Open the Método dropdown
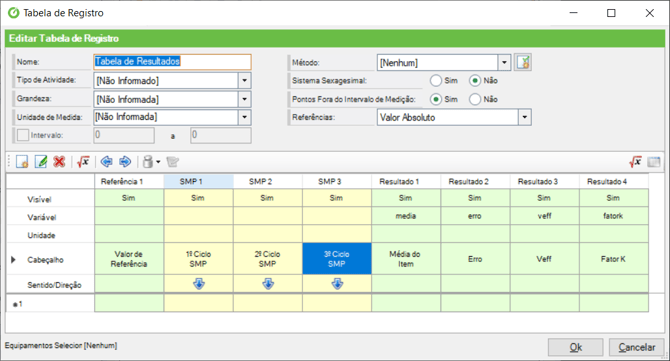 (x=504, y=62)
